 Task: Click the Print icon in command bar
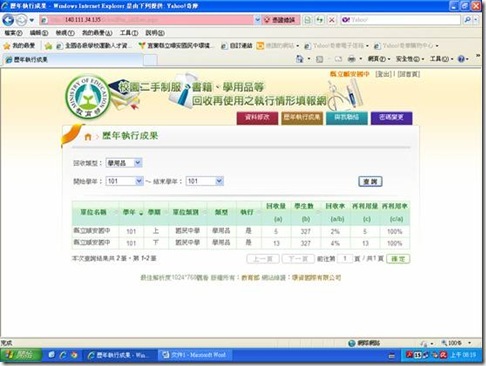pyautogui.click(x=351, y=59)
